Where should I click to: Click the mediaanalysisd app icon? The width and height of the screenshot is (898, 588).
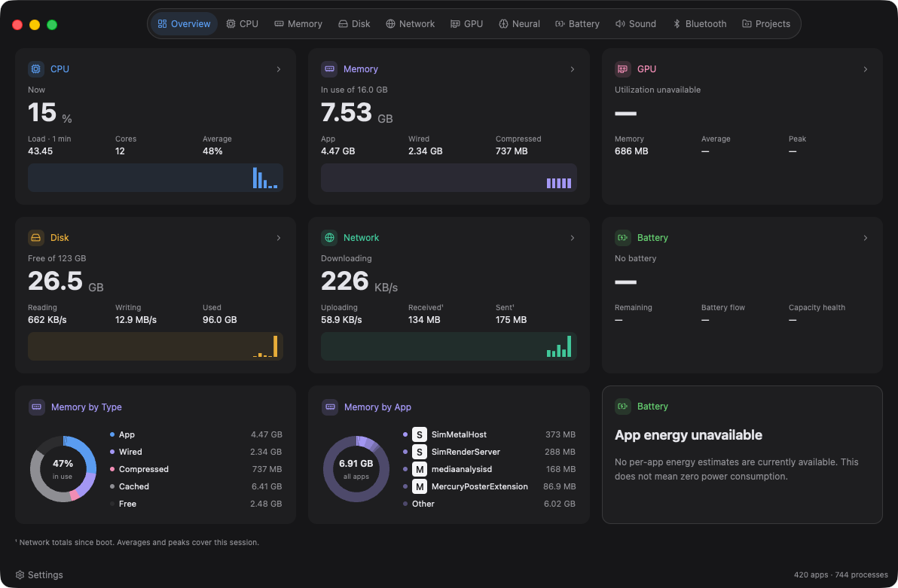pyautogui.click(x=420, y=469)
